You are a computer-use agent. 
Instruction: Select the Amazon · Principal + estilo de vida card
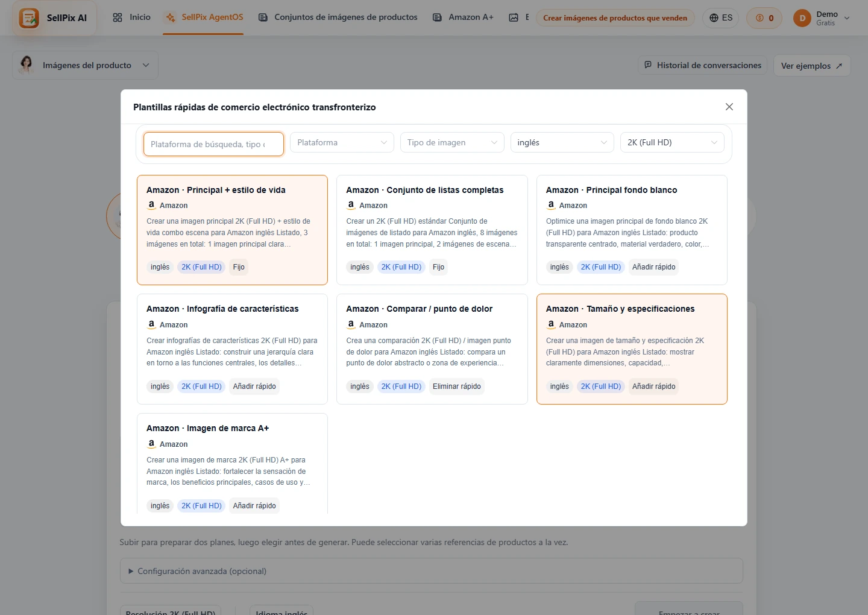pyautogui.click(x=232, y=230)
